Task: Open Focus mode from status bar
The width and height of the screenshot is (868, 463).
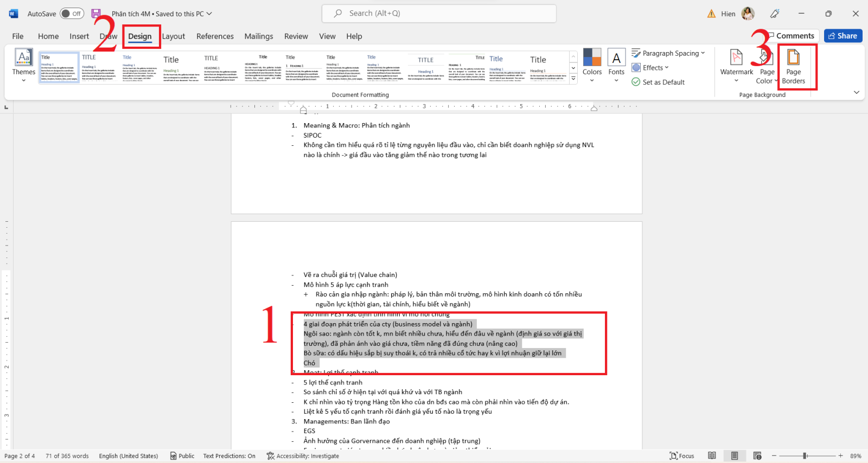Action: coord(682,456)
